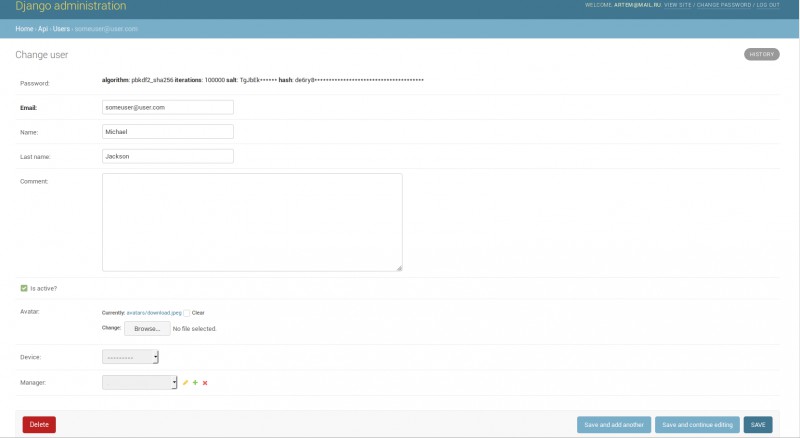The image size is (800, 438).
Task: Click the pbkdf2_sha256 algorithm text
Action: pyautogui.click(x=152, y=80)
